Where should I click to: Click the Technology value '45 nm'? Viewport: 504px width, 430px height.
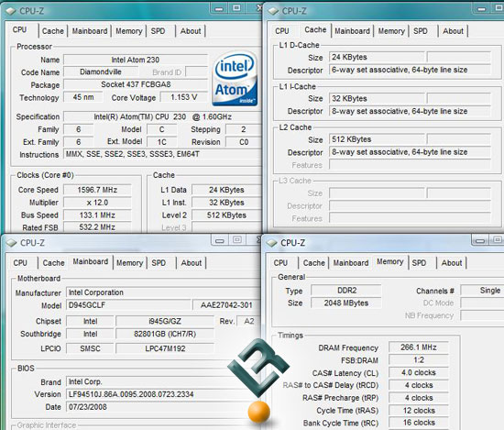pos(83,97)
